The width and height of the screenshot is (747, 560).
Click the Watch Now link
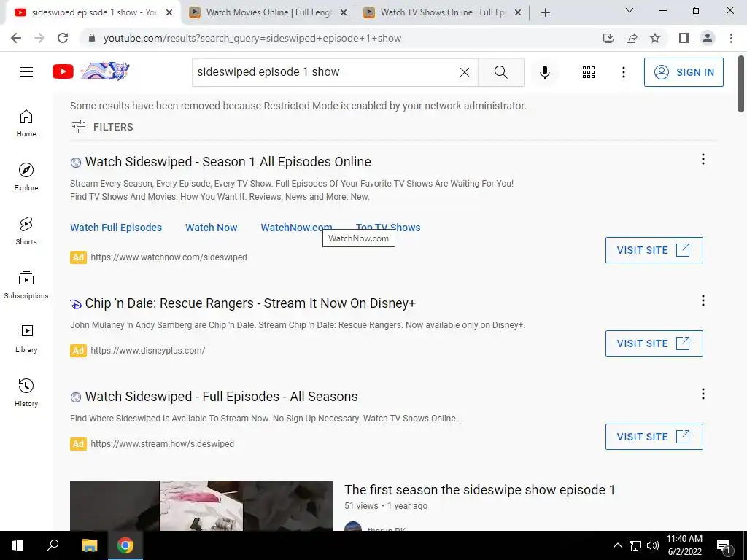tap(211, 227)
